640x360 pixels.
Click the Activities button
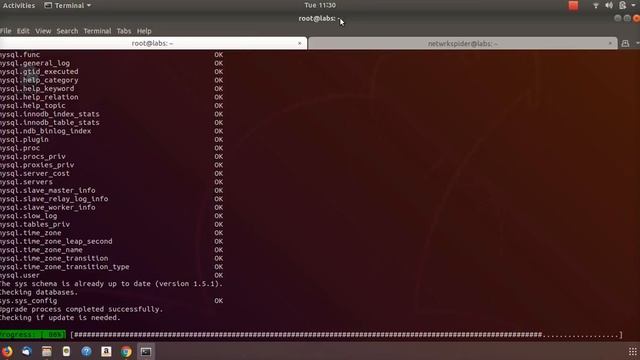18,5
